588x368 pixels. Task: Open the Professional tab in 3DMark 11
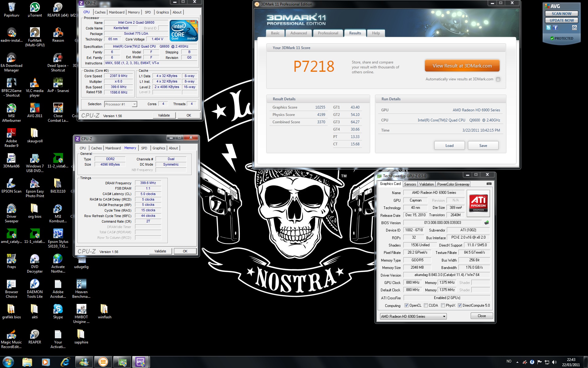coord(328,33)
